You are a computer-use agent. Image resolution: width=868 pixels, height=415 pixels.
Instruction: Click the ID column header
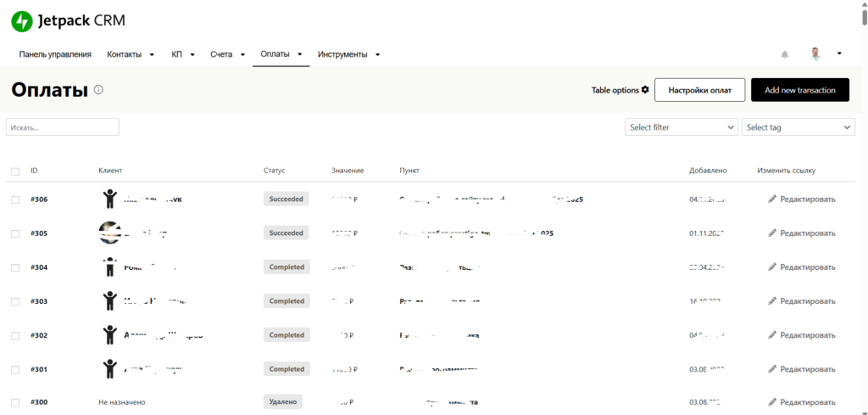(x=34, y=171)
